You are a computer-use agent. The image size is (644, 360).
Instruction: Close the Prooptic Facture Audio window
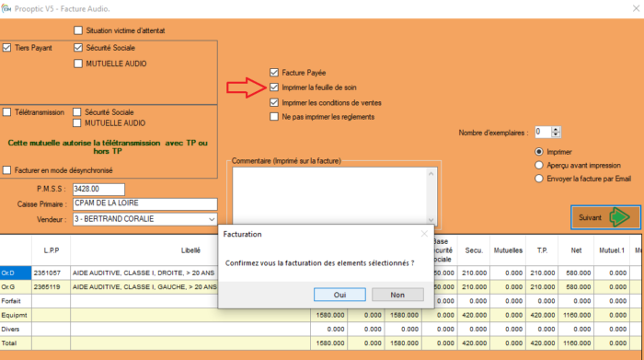(x=636, y=8)
